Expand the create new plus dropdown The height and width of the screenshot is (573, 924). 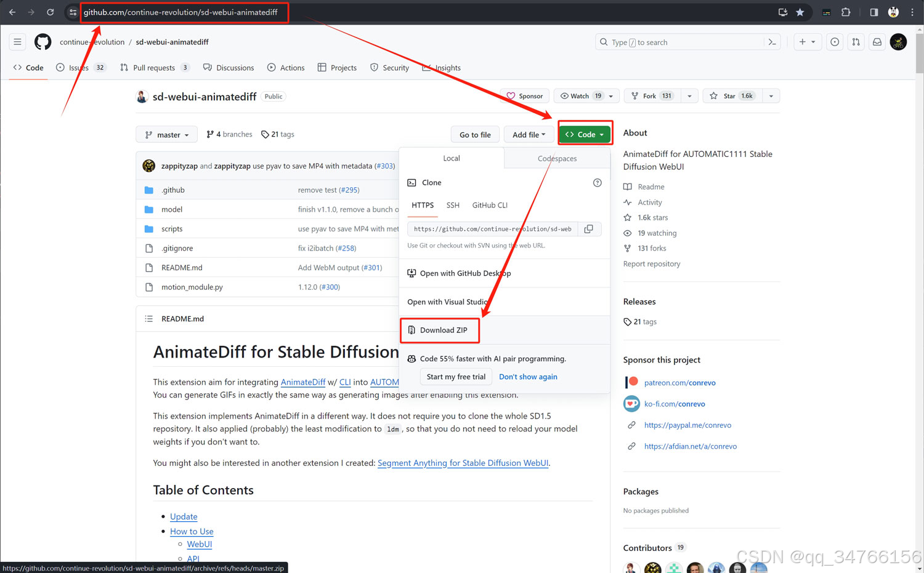pyautogui.click(x=807, y=42)
